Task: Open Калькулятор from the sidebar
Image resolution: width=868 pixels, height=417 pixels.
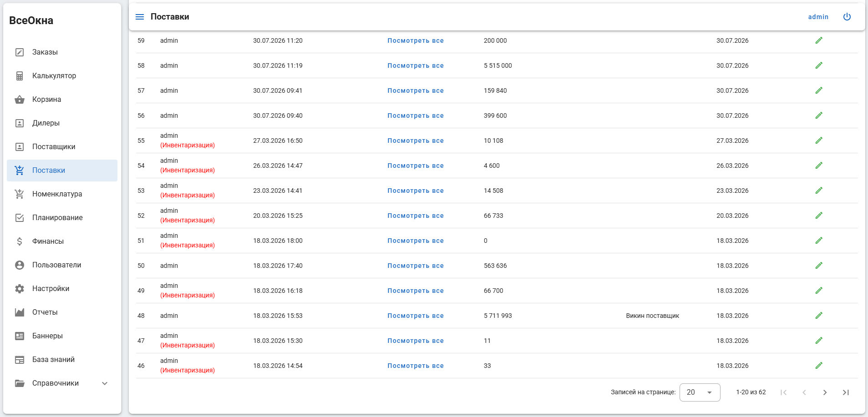Action: [x=62, y=76]
